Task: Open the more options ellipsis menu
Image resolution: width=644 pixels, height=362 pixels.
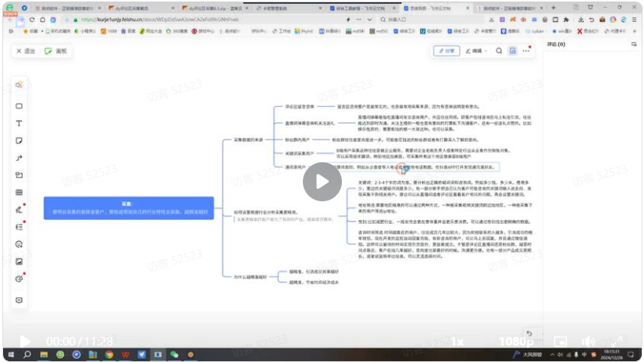Action: coord(527,51)
